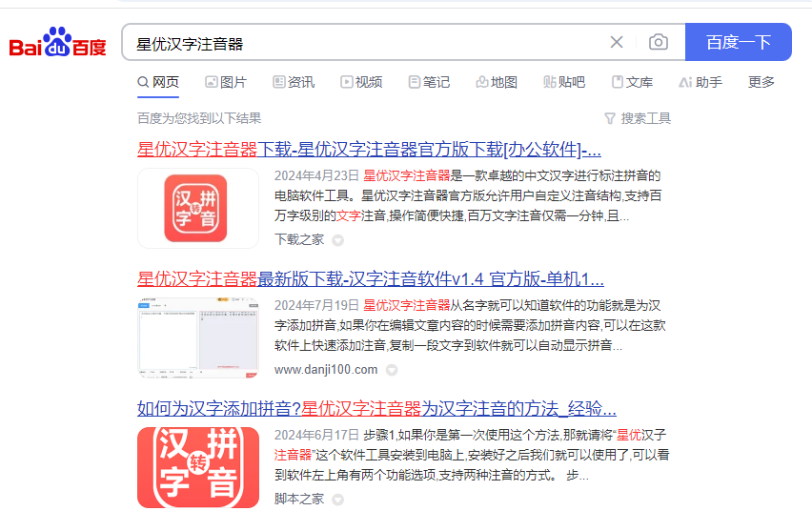The width and height of the screenshot is (812, 511).
Task: Click the date 2024年6月17日 in third result
Action: [316, 435]
